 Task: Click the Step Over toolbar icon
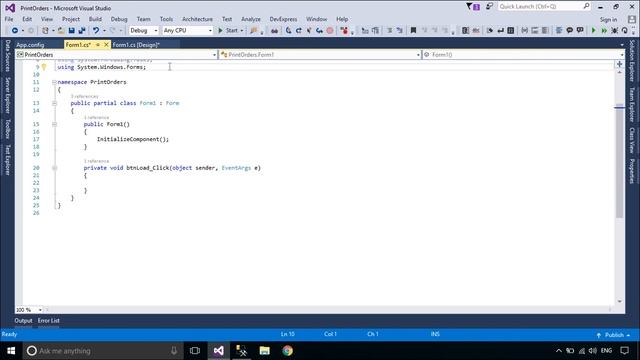[x=299, y=31]
